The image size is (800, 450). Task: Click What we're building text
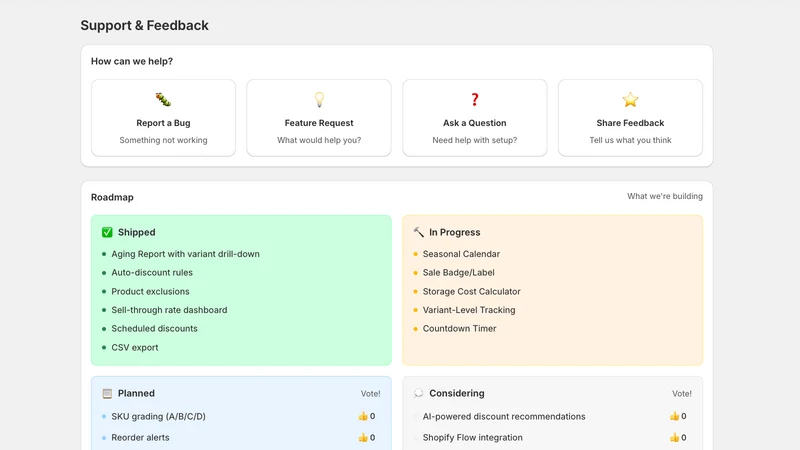pyautogui.click(x=665, y=196)
